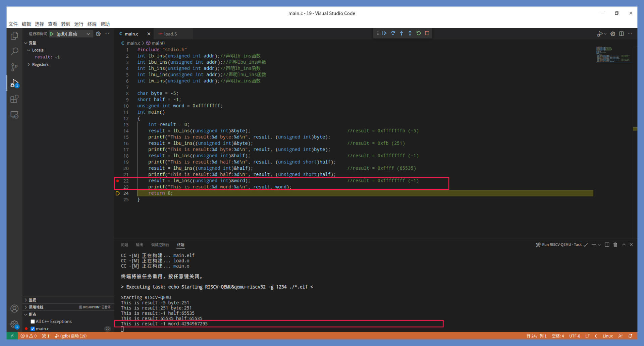
Task: Enable the All C++ Exceptions checkbox
Action: tap(33, 322)
